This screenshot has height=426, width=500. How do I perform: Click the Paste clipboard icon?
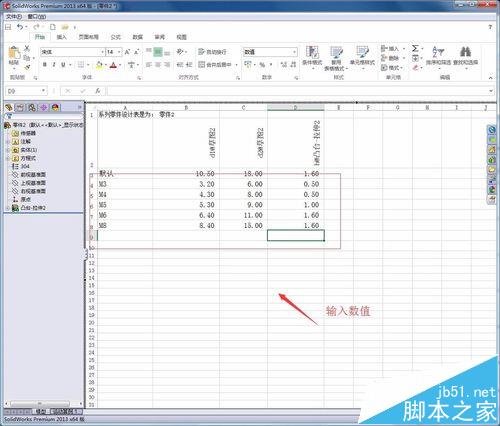coord(14,53)
